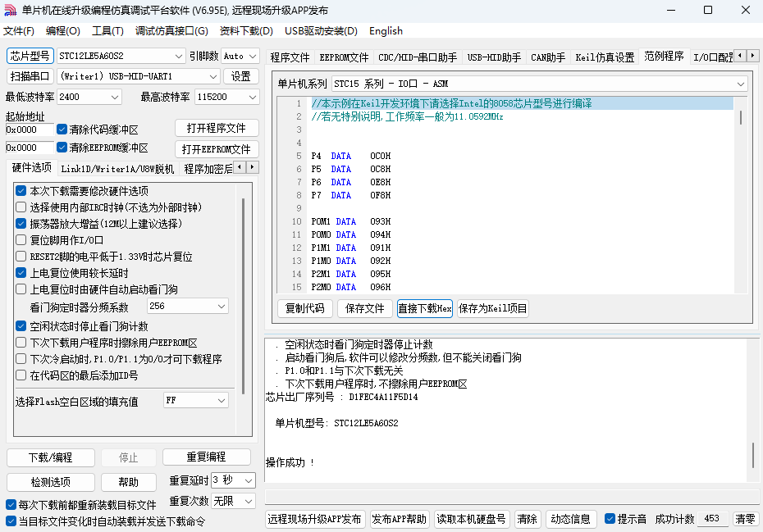This screenshot has height=532, width=763.
Task: Click the 下载/编程 button
Action: coord(51,457)
